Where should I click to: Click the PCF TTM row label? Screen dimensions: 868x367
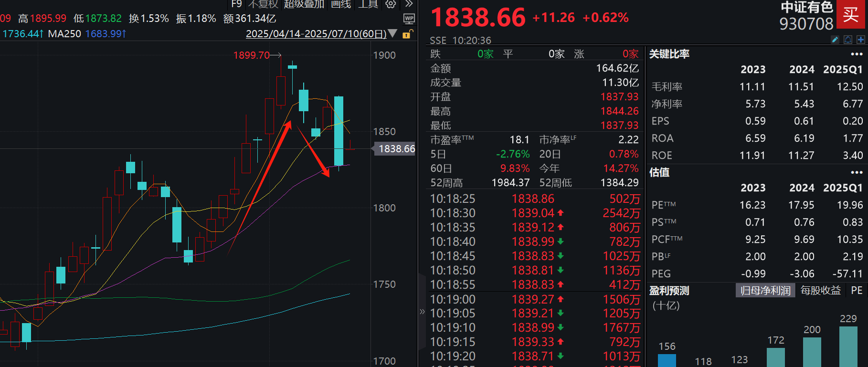click(x=667, y=240)
